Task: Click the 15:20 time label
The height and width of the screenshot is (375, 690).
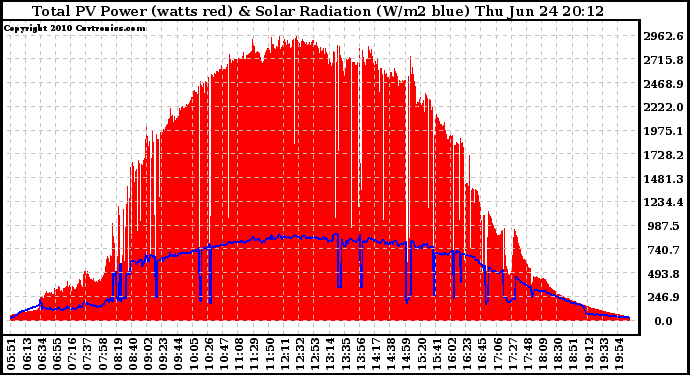Action: click(x=422, y=354)
